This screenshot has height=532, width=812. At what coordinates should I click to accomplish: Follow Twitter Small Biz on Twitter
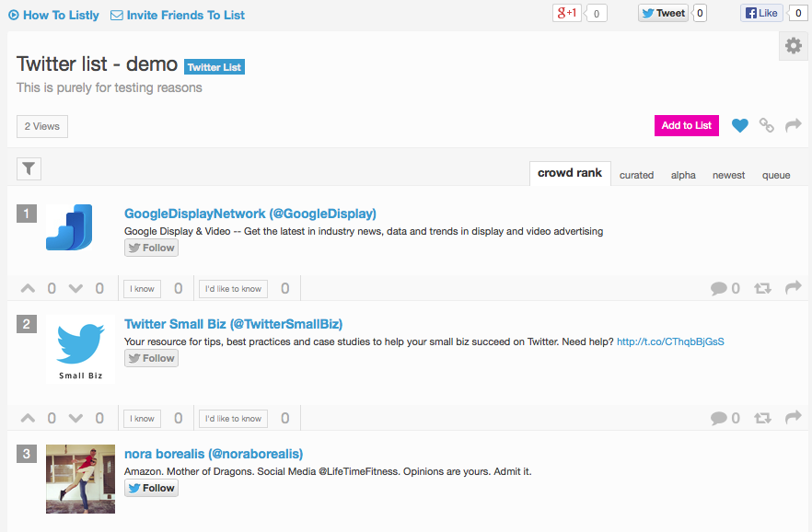coord(151,358)
